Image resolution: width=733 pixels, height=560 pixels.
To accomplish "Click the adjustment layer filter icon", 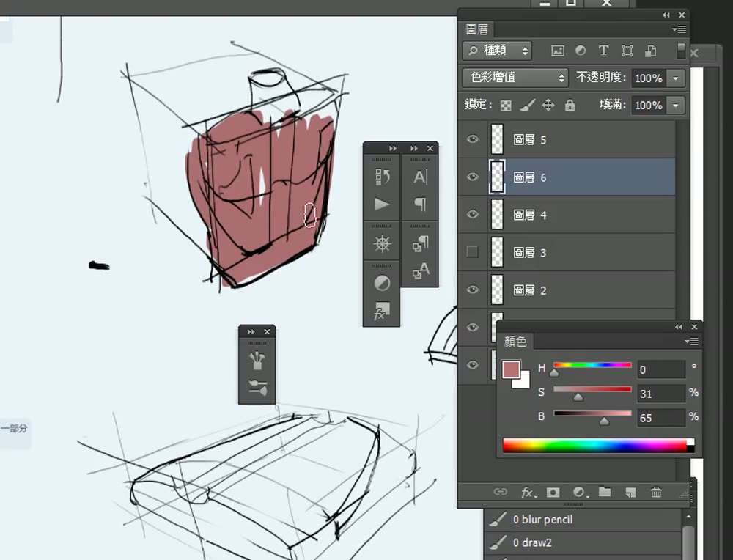I will tap(581, 51).
